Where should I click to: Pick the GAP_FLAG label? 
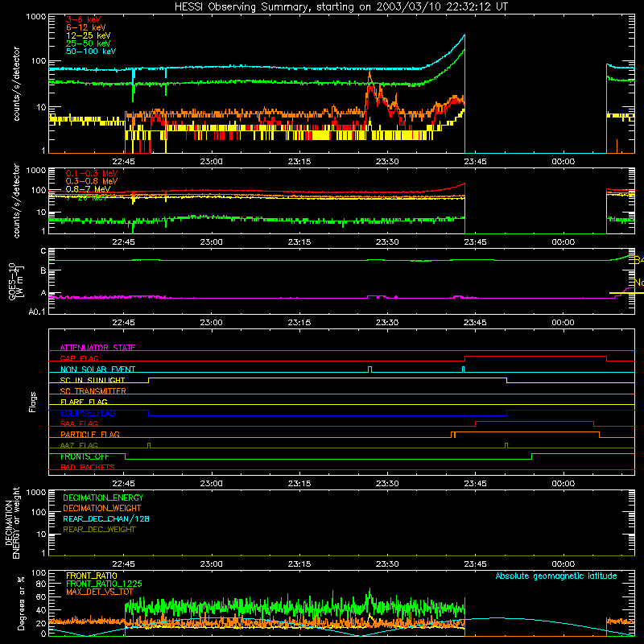[x=79, y=358]
